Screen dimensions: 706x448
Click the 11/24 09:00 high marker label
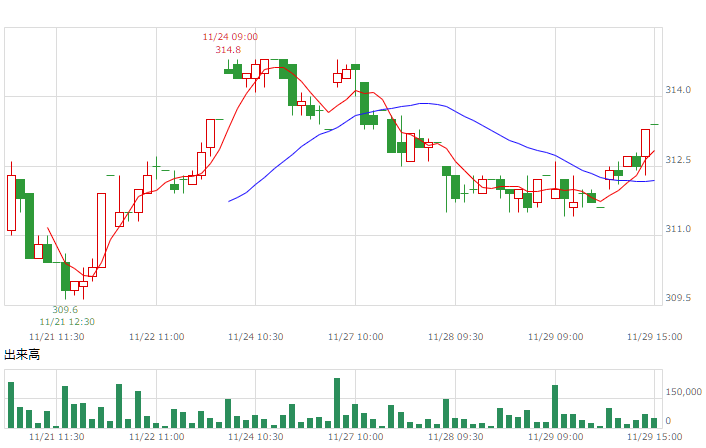click(x=230, y=37)
